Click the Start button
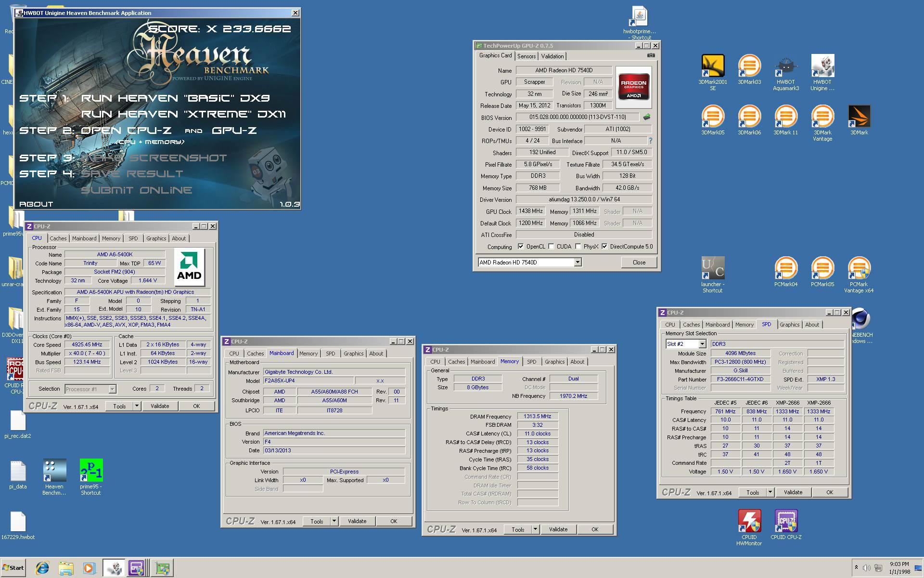 click(13, 567)
